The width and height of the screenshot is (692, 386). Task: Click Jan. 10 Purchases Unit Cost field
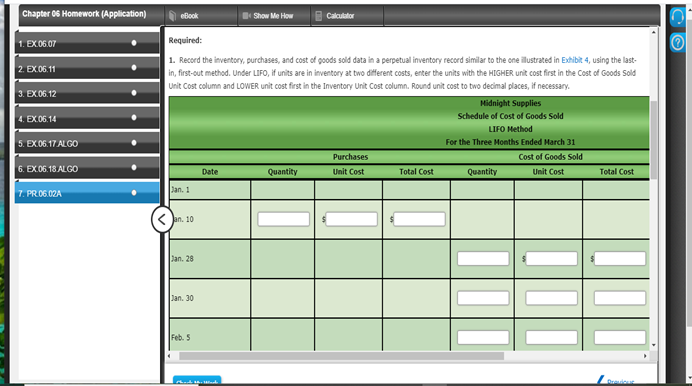[351, 219]
